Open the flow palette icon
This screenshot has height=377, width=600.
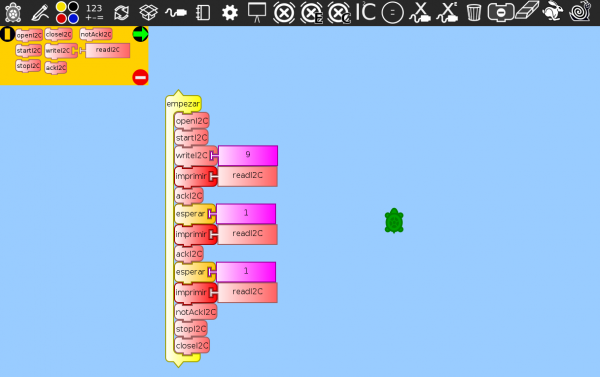click(x=121, y=13)
